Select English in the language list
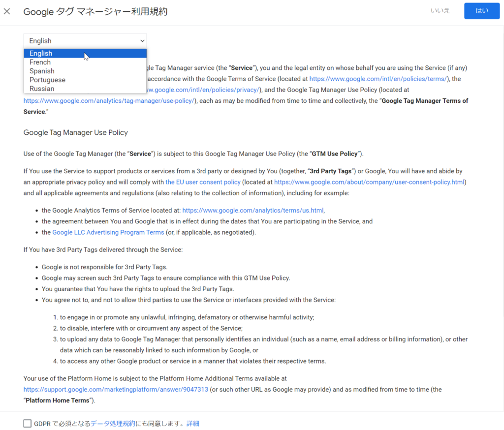Image resolution: width=504 pixels, height=430 pixels. [x=41, y=54]
